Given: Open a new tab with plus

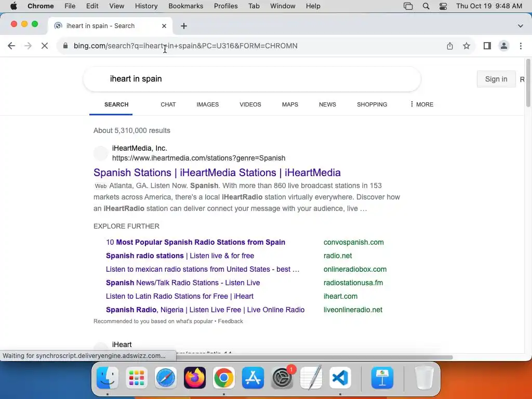Looking at the screenshot, I should 184,26.
